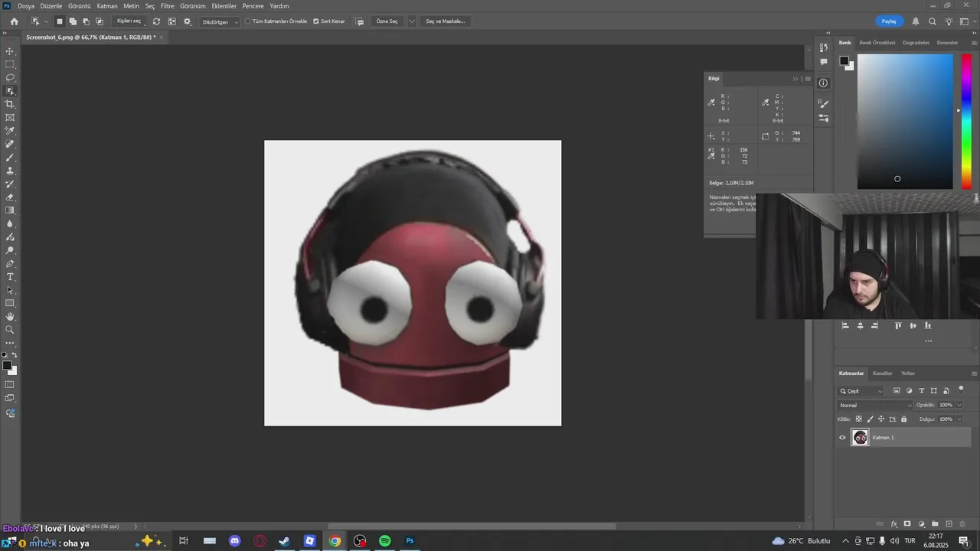Delete layer with trash icon
Image resolution: width=980 pixels, height=551 pixels.
962,524
